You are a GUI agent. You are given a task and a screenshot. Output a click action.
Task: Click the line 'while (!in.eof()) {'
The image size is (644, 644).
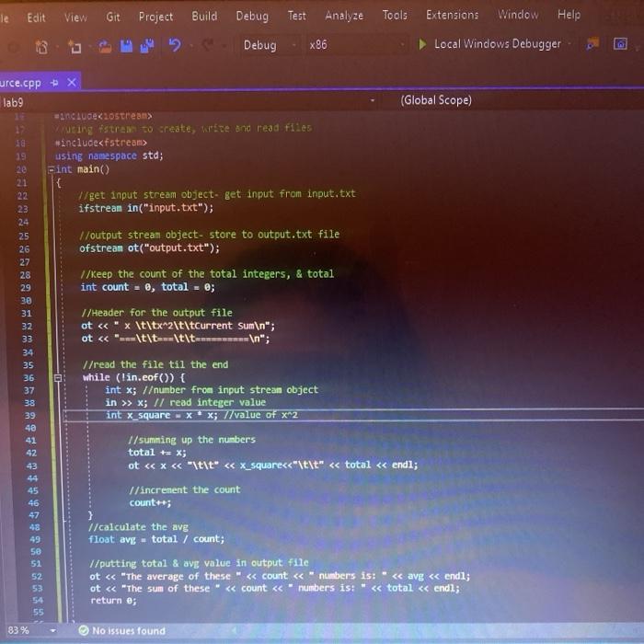(x=134, y=377)
